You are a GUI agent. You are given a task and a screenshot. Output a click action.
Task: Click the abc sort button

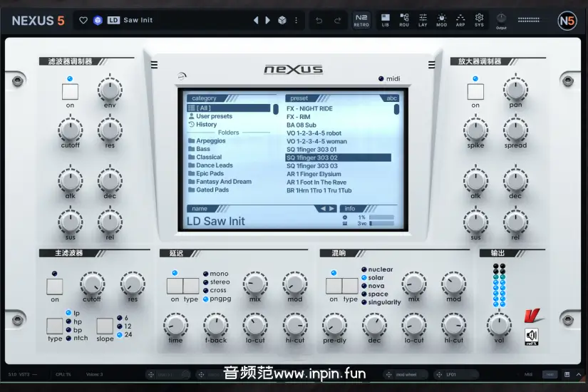pos(391,98)
